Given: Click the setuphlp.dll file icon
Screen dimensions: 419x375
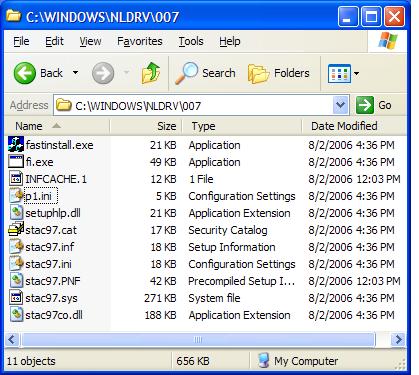Looking at the screenshot, I should pos(16,213).
